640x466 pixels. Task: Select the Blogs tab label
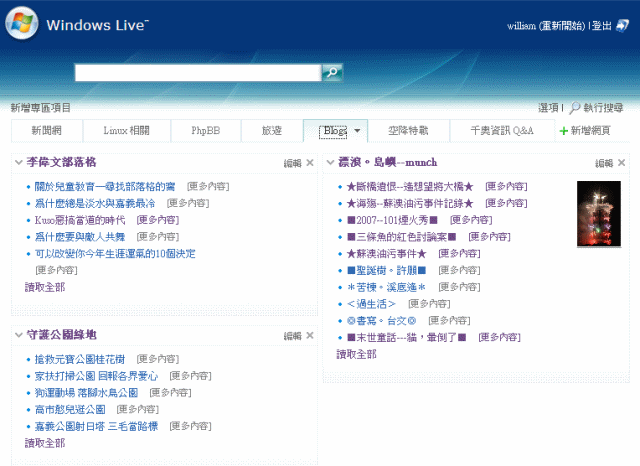[x=335, y=131]
